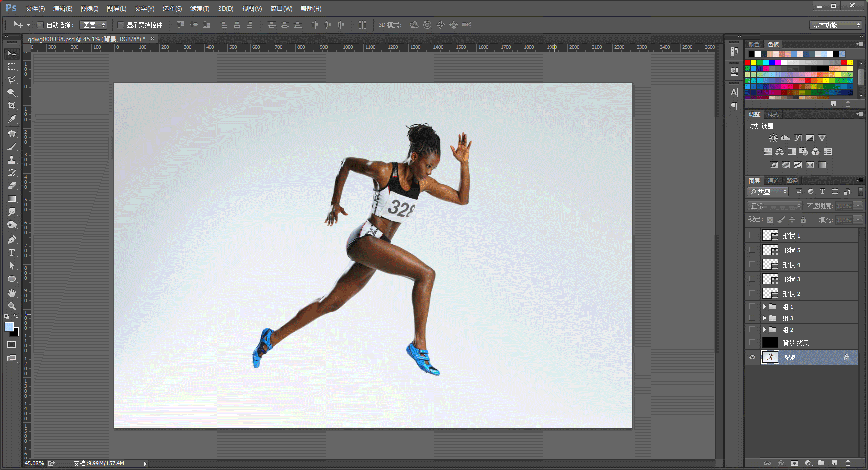Switch to the 样式 tab
This screenshot has width=868, height=470.
tap(773, 114)
